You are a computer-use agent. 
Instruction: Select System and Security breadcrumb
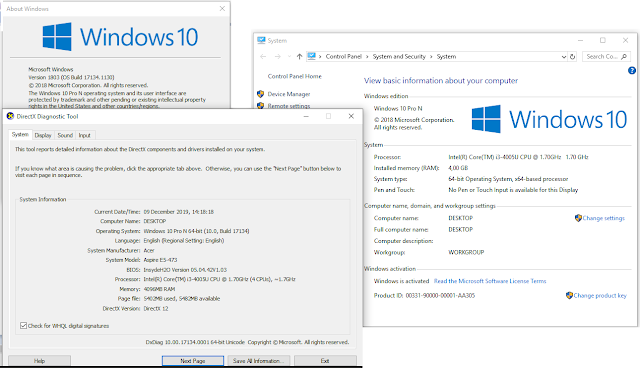coord(399,57)
